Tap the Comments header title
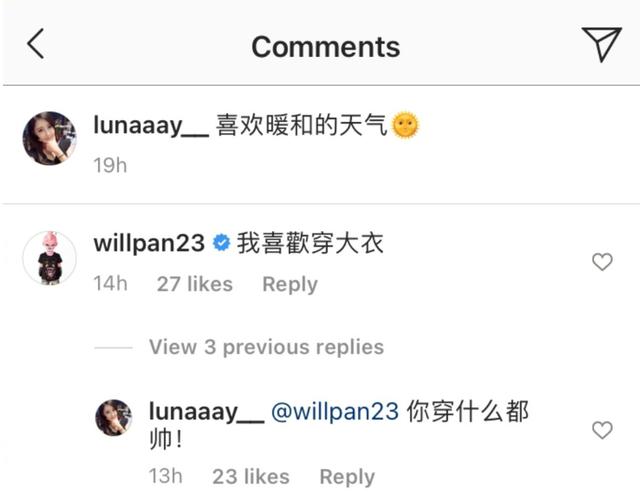 coord(325,47)
